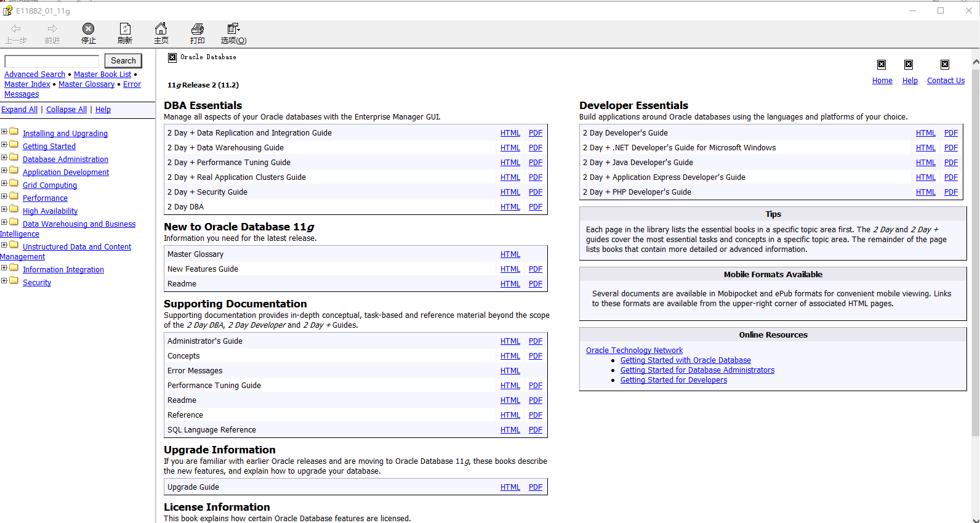Click the folder icon beside Data Warehousing
Viewport: 980px width, 523px height.
pyautogui.click(x=14, y=222)
